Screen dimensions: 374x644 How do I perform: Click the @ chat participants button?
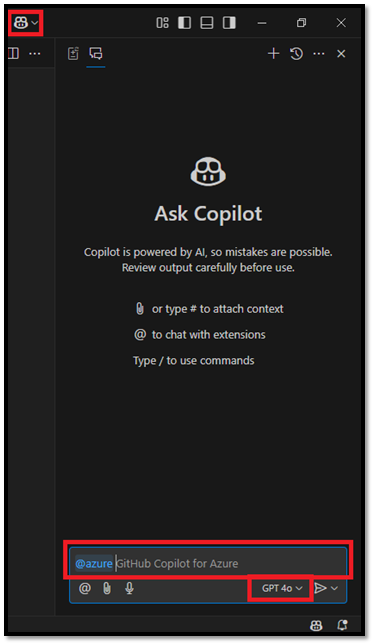85,588
